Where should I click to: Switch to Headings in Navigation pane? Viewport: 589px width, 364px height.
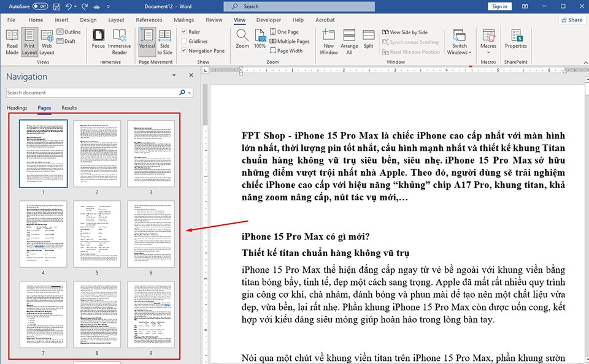17,108
